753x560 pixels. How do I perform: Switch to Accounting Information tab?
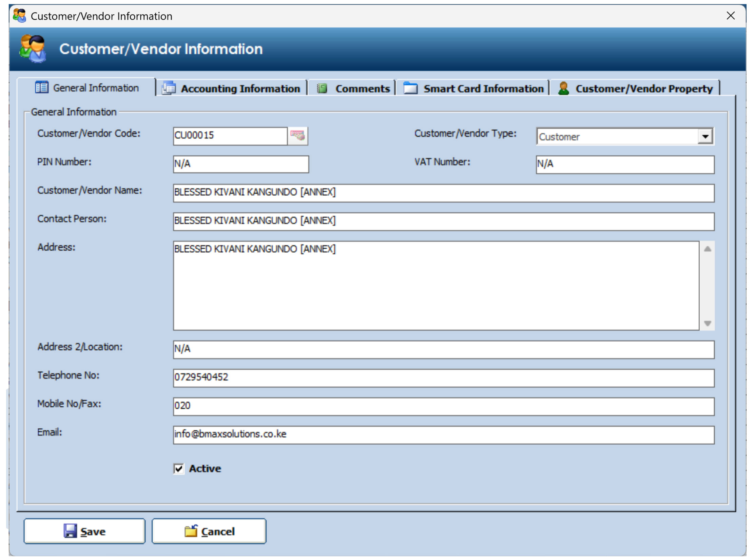[240, 89]
